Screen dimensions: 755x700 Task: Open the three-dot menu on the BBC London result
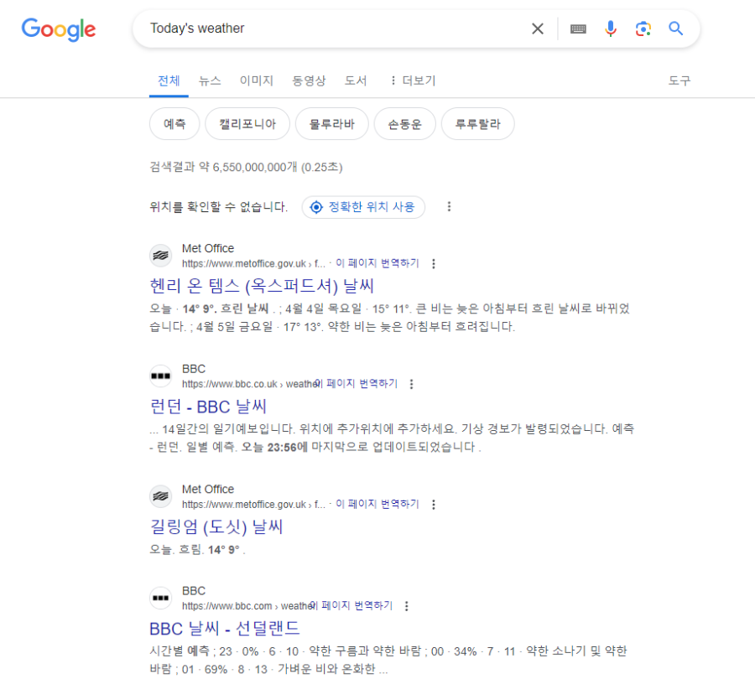411,384
